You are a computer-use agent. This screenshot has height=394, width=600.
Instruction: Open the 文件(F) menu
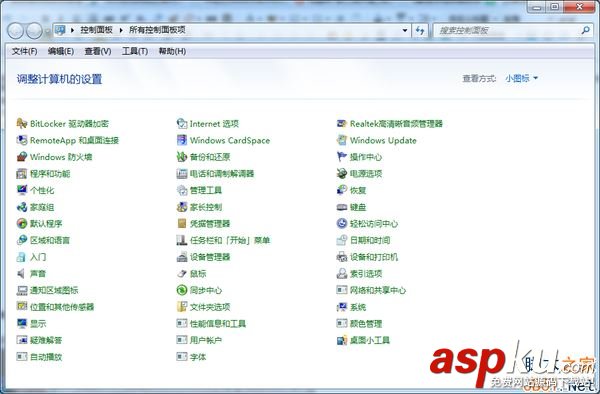click(x=24, y=51)
